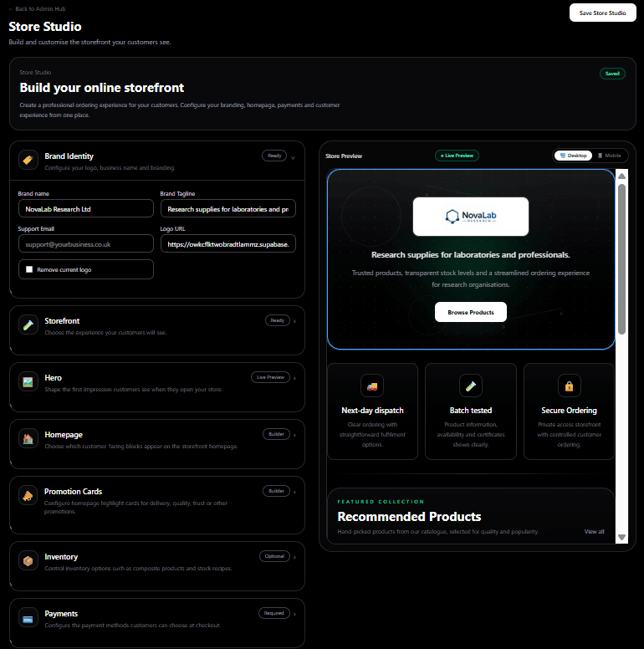Click the Live Preview badge in preview header
Viewport: 644px width, 649px height.
(x=457, y=156)
